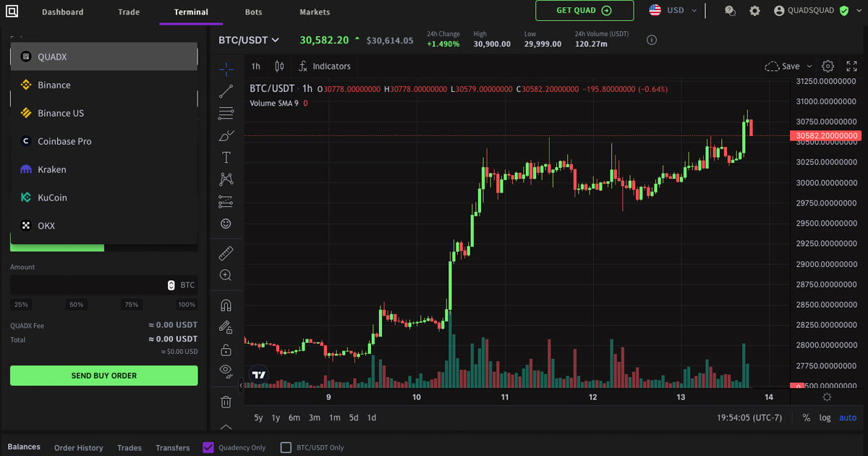Open chart settings gear icon
Image resolution: width=868 pixels, height=456 pixels.
pos(828,66)
